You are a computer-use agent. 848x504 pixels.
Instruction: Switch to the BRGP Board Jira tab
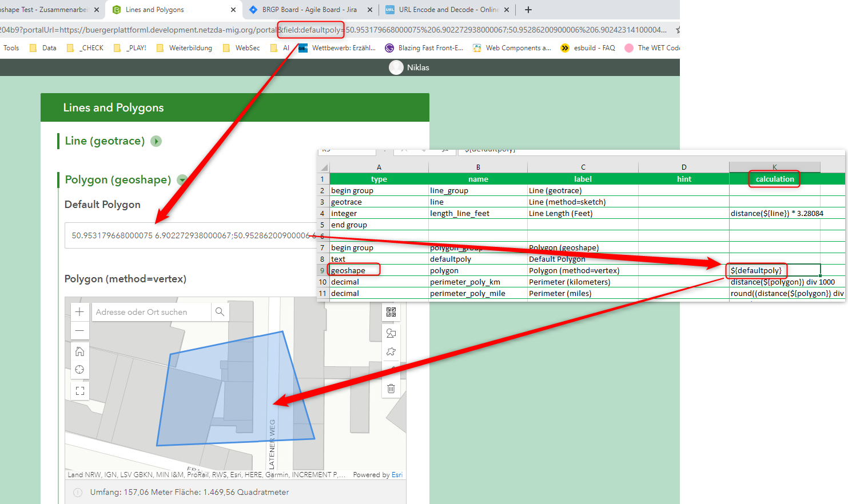(309, 9)
